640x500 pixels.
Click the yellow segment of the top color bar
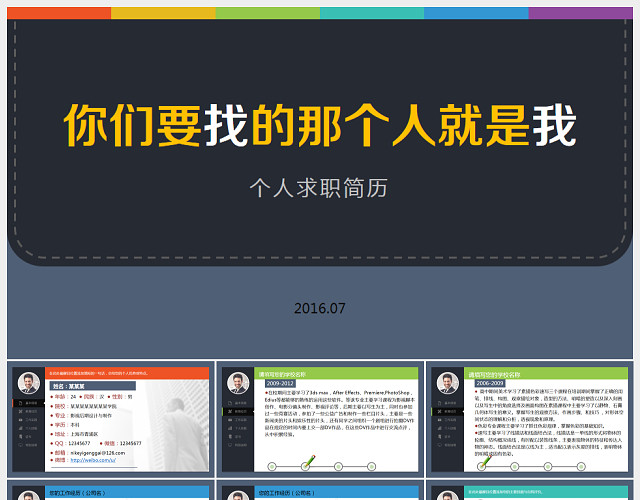[163, 13]
